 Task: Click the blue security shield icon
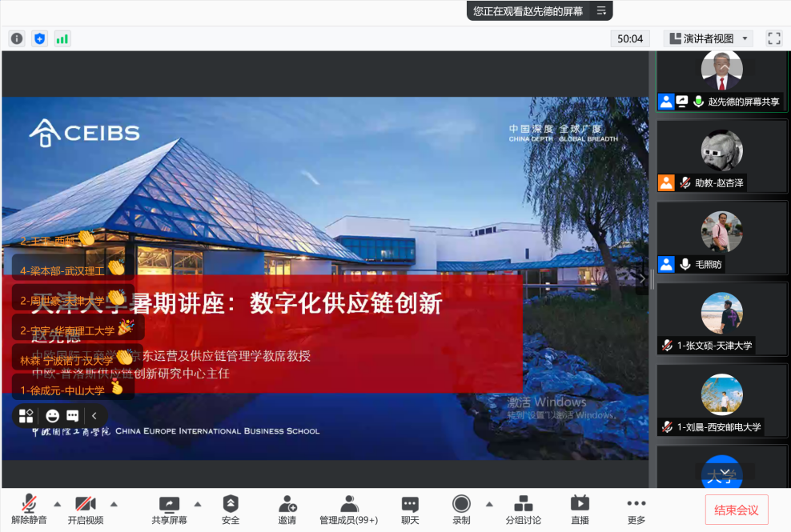(x=39, y=38)
